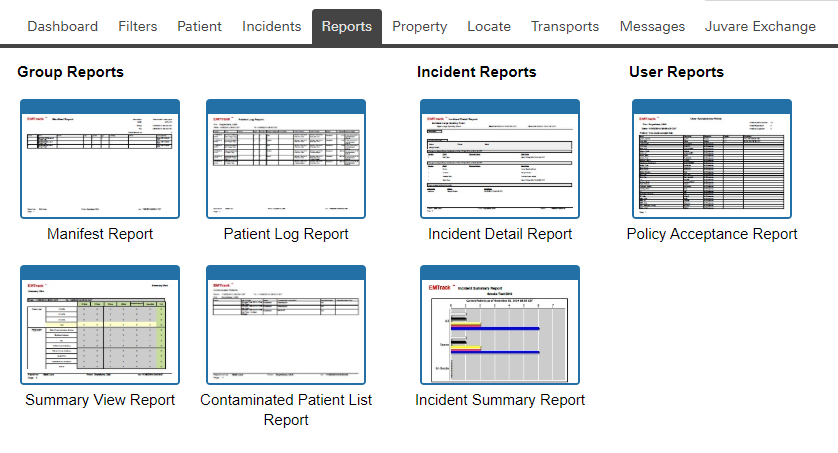Open the Manifest Report thumbnail
Viewport: 838px width, 453px height.
pos(100,159)
